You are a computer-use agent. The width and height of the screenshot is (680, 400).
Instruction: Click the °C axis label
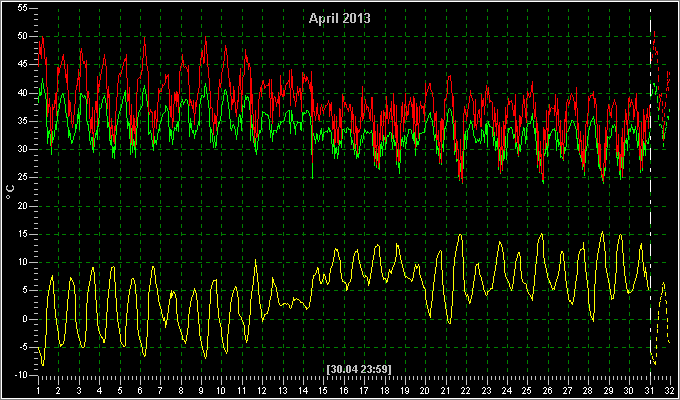point(10,192)
